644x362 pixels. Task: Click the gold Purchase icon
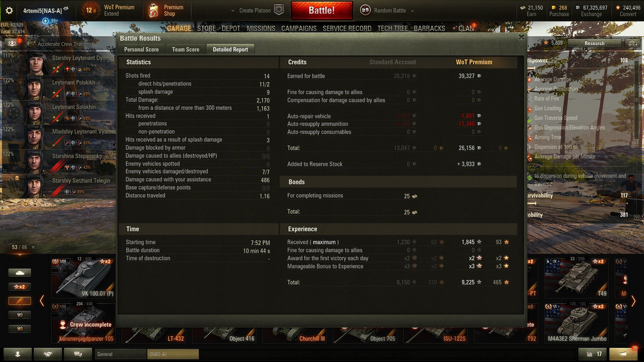554,8
